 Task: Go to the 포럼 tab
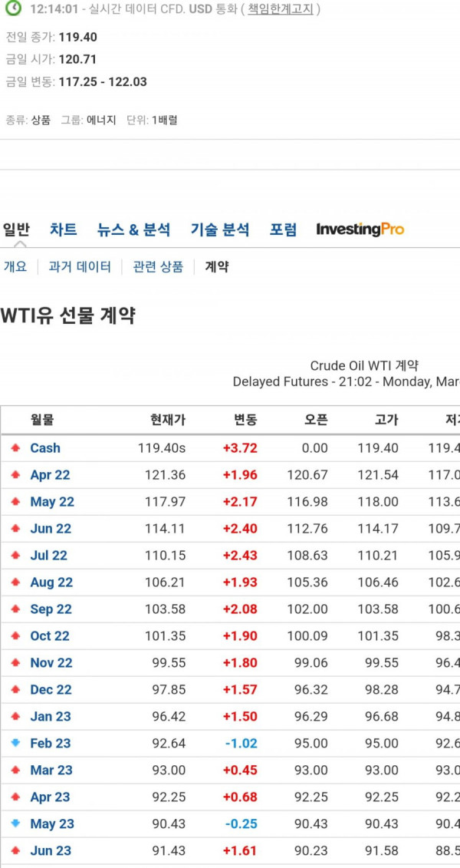283,229
